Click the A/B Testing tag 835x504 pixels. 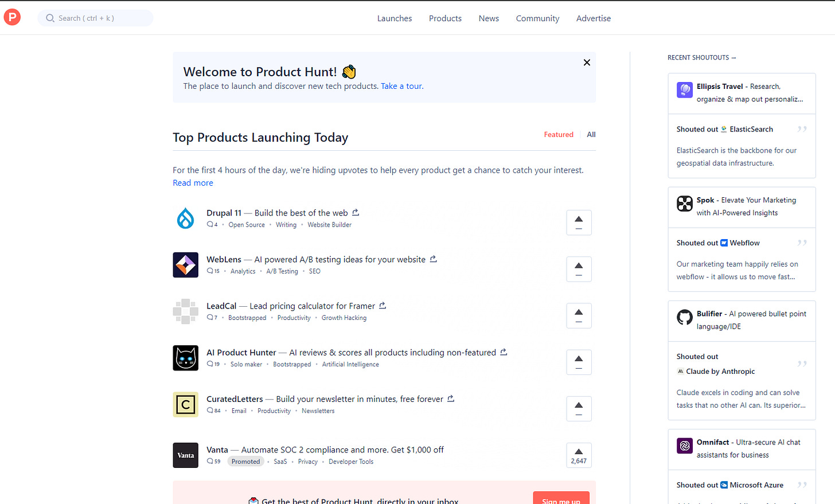(x=282, y=271)
